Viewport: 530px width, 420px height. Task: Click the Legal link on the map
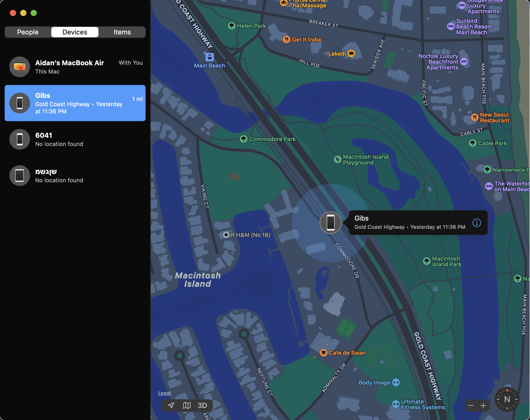coord(164,393)
